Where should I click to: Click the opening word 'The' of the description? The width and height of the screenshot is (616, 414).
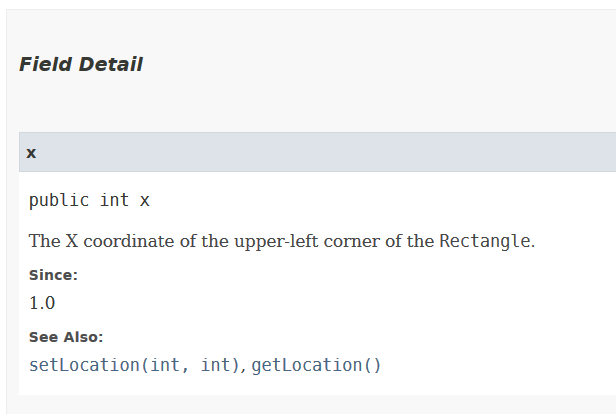pyautogui.click(x=45, y=241)
